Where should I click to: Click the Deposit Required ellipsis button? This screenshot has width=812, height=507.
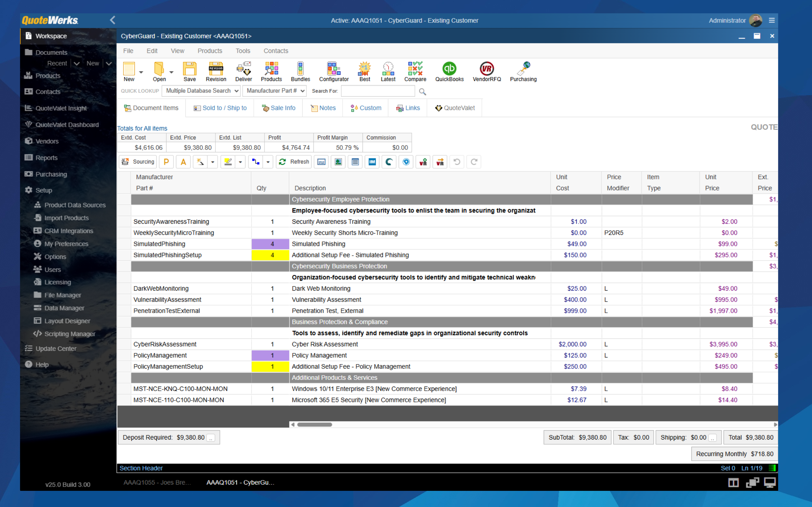[x=211, y=437]
